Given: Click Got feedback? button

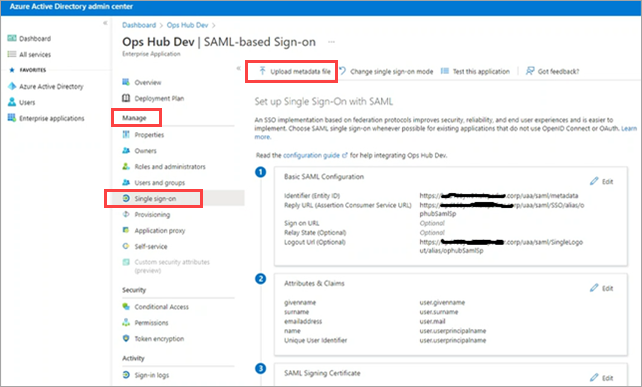Looking at the screenshot, I should click(552, 71).
